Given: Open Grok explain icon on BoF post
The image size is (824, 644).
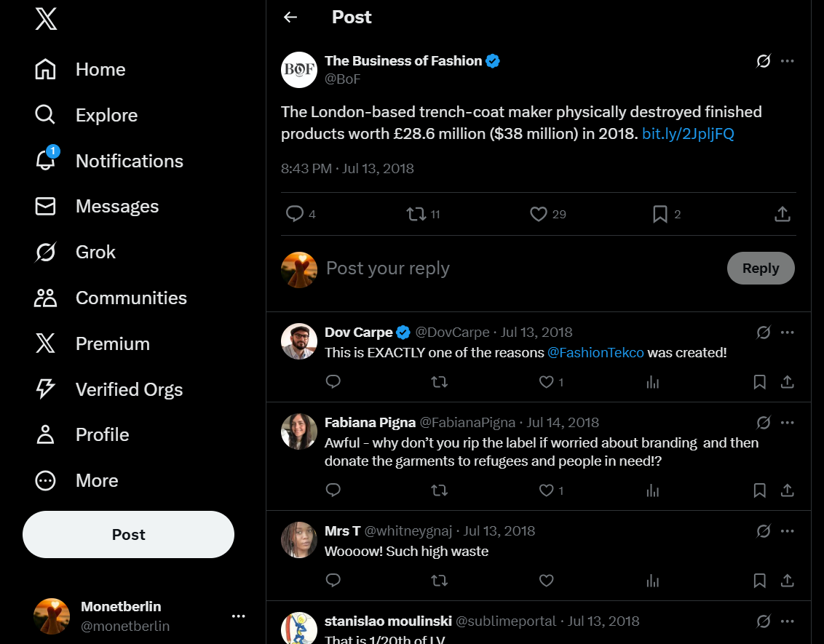Looking at the screenshot, I should coord(763,61).
